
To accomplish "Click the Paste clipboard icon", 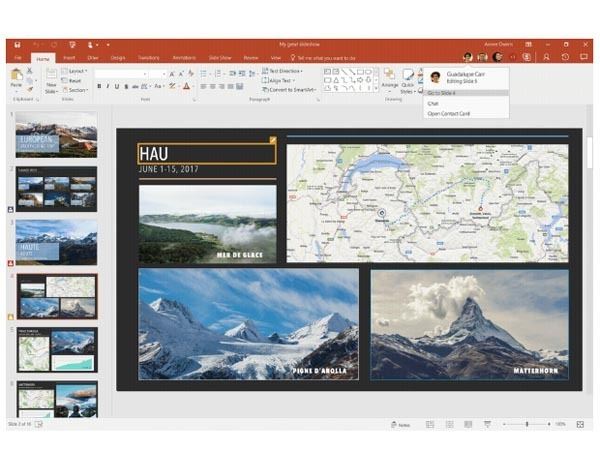I will [x=16, y=75].
